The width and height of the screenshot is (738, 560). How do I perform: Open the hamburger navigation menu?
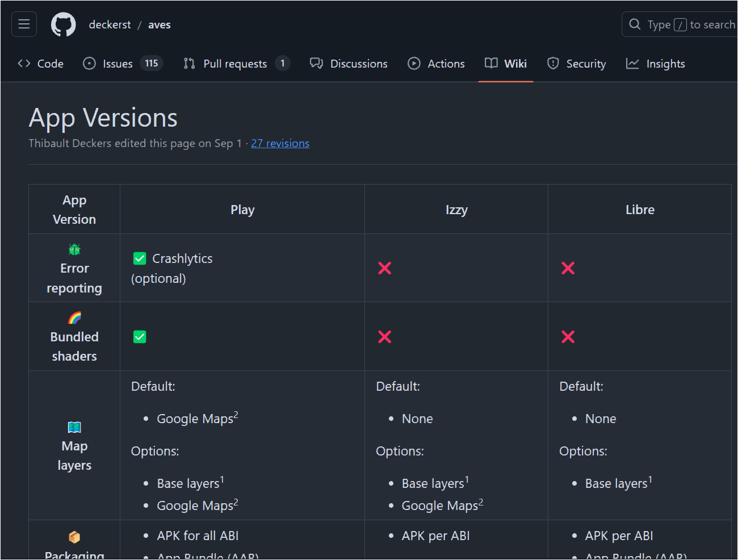click(x=24, y=24)
